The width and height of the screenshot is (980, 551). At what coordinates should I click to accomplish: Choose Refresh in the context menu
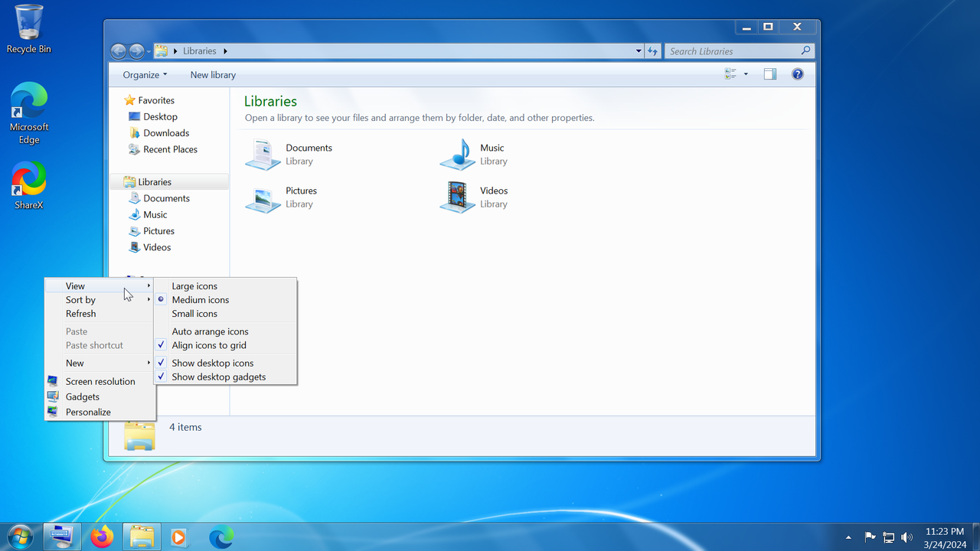pos(100,314)
